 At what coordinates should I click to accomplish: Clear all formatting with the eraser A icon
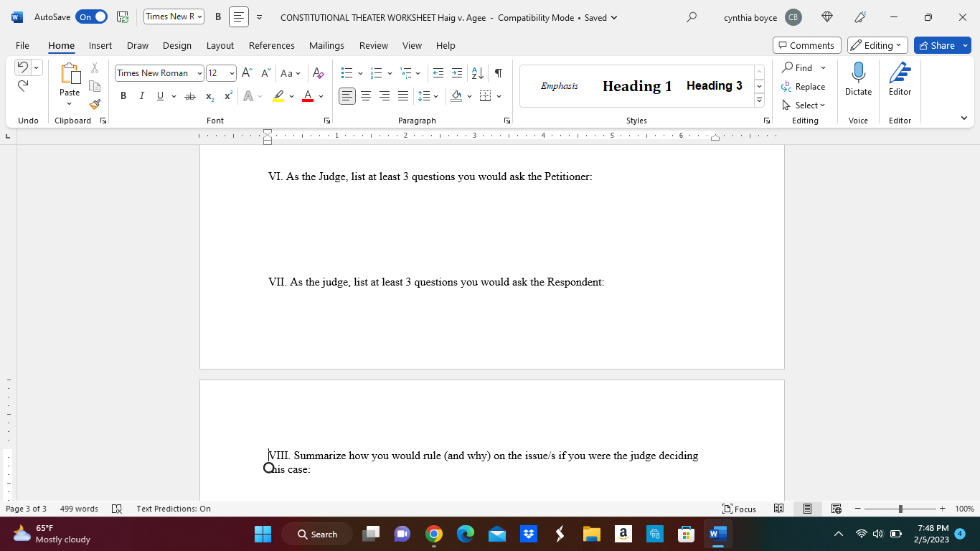pyautogui.click(x=319, y=73)
